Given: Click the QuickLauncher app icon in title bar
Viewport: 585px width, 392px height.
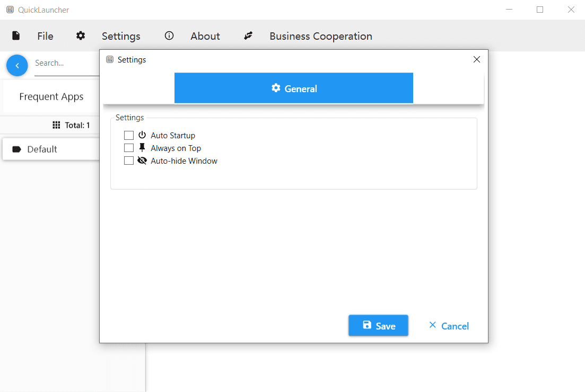Looking at the screenshot, I should [x=10, y=10].
